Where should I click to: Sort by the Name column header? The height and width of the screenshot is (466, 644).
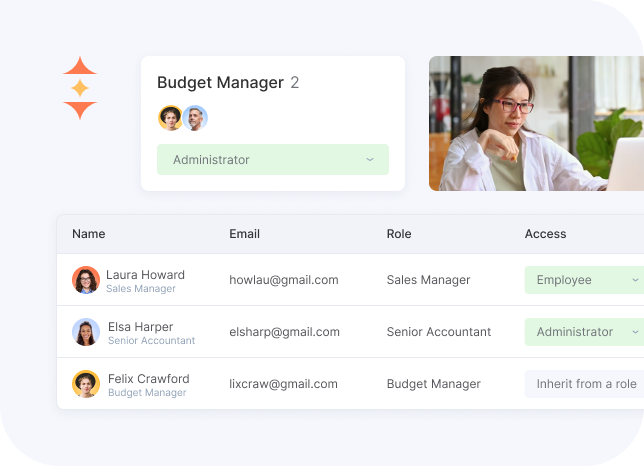click(x=89, y=234)
